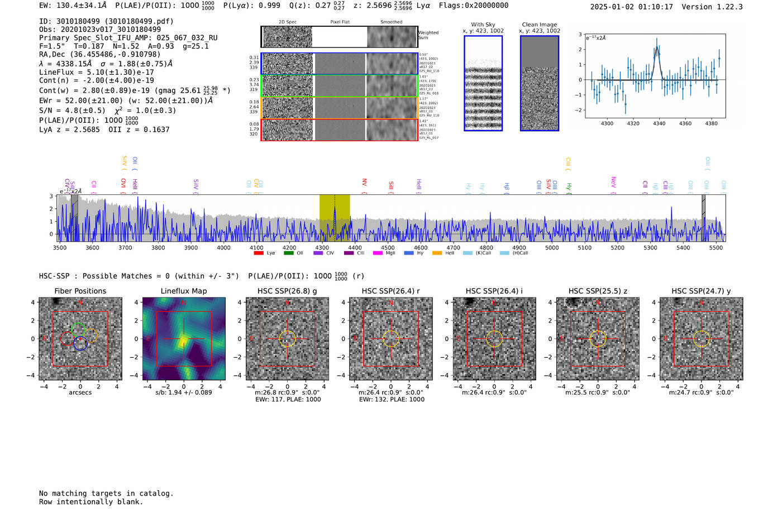Click the HSC-SSP Possible Matches heading

pyautogui.click(x=139, y=276)
